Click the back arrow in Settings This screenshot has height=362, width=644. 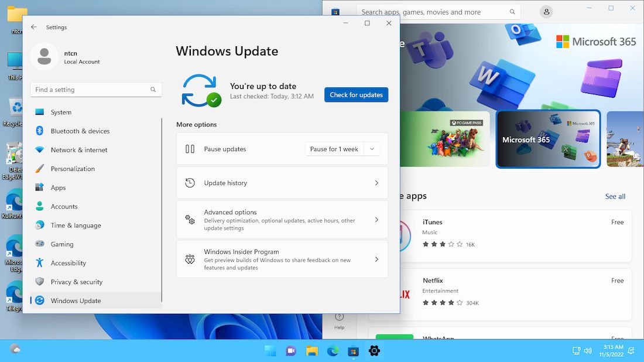click(34, 27)
